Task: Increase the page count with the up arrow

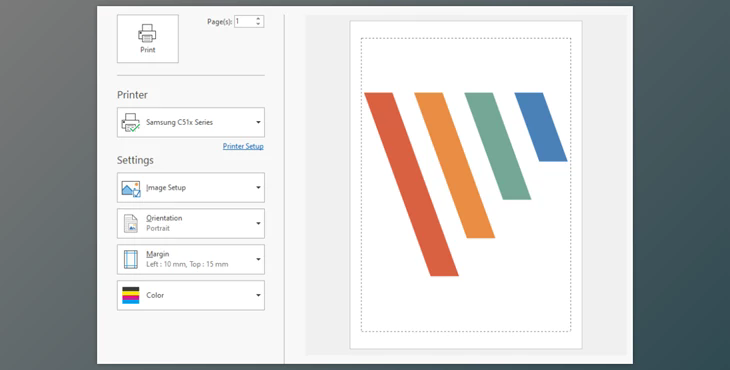Action: click(259, 19)
